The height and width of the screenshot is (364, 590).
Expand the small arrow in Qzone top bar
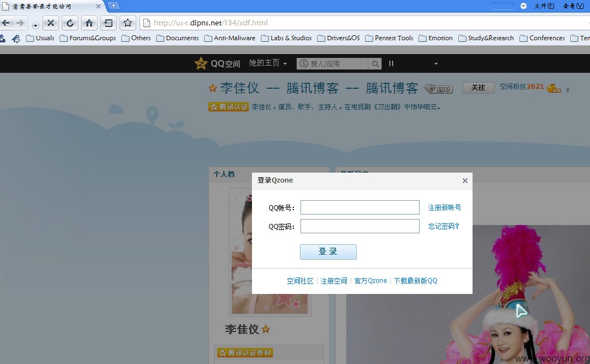[x=436, y=63]
